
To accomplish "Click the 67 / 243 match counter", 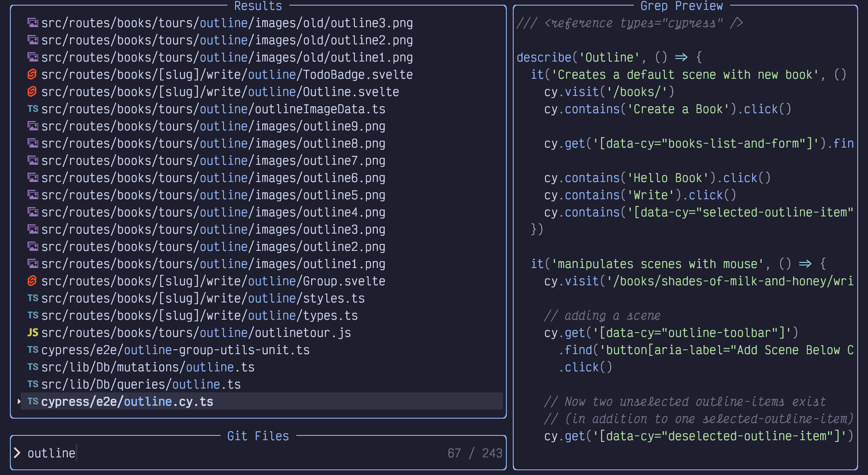I will [x=475, y=453].
